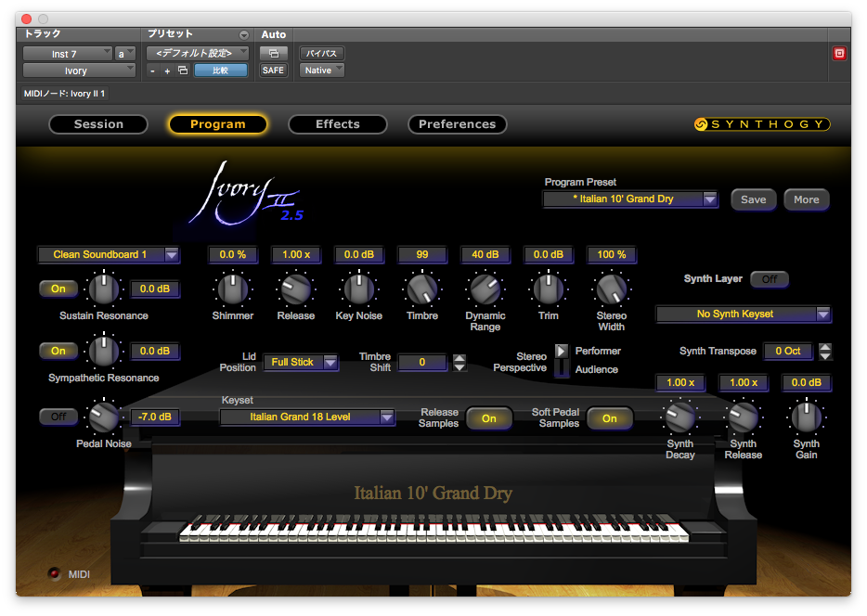The height and width of the screenshot is (616, 867).
Task: Click the plus next preset button
Action: click(167, 71)
